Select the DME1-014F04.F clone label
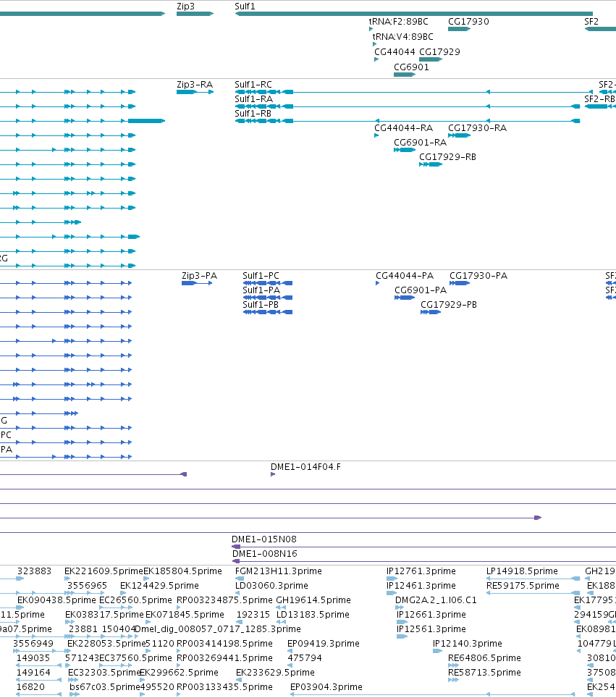 (x=305, y=466)
